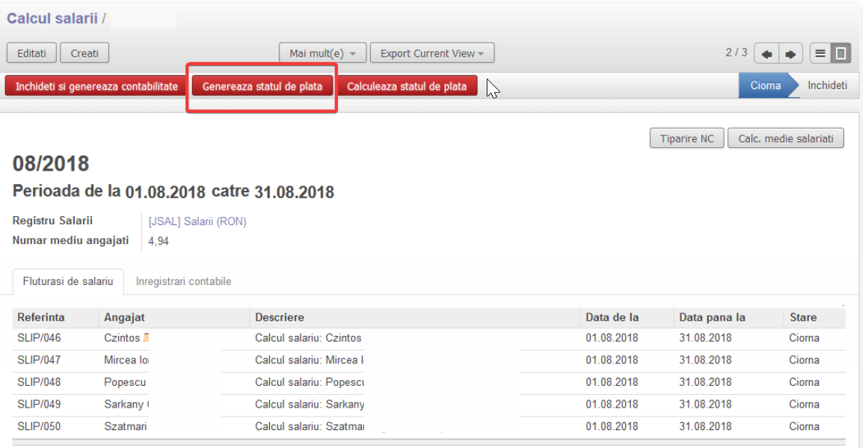Open the [JSAL] Salarii (RON) journal link
The image size is (868, 448).
197,221
